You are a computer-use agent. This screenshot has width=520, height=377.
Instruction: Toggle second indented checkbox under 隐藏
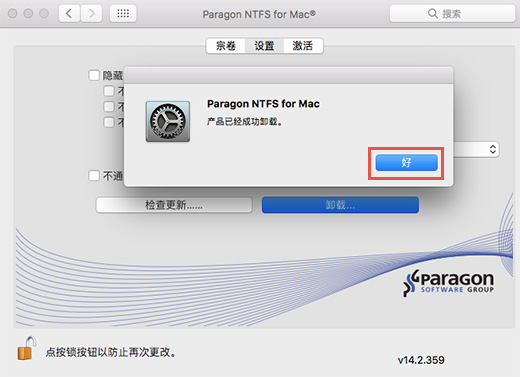point(109,106)
